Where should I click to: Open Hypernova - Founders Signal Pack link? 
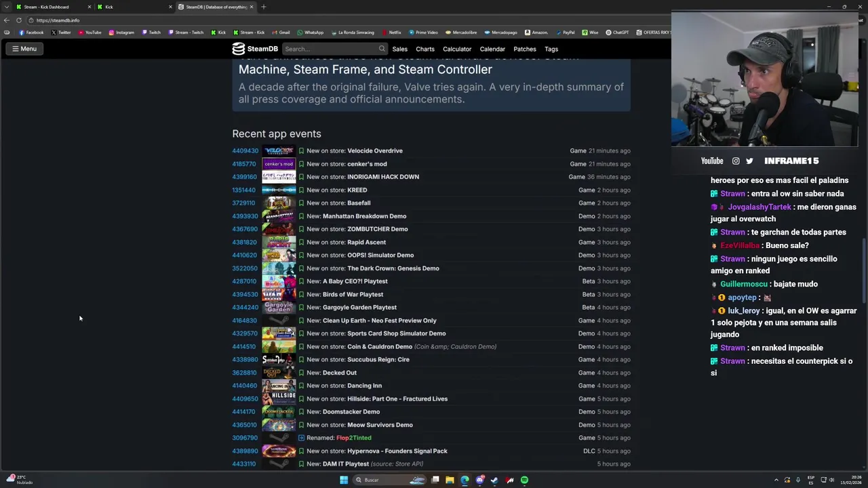click(x=397, y=451)
